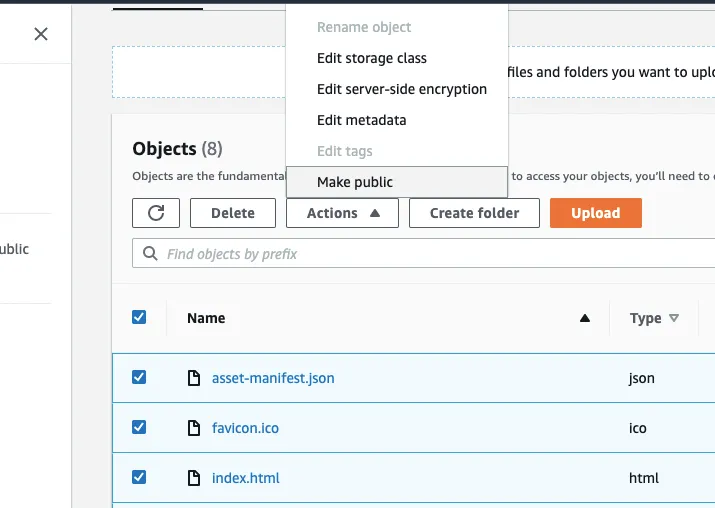Click the file icon beside index.html
This screenshot has height=508, width=715.
(195, 478)
